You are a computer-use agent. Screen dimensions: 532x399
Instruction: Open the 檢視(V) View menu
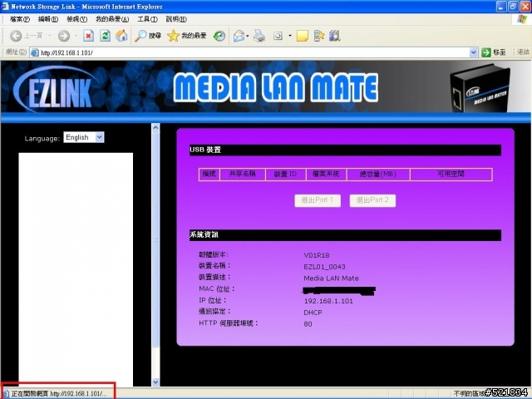[x=76, y=19]
